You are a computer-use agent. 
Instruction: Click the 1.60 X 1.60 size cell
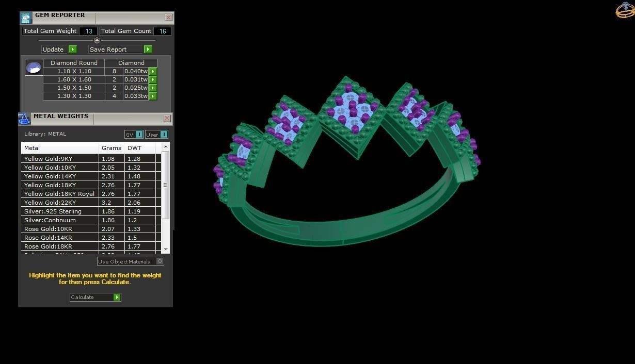pyautogui.click(x=74, y=80)
